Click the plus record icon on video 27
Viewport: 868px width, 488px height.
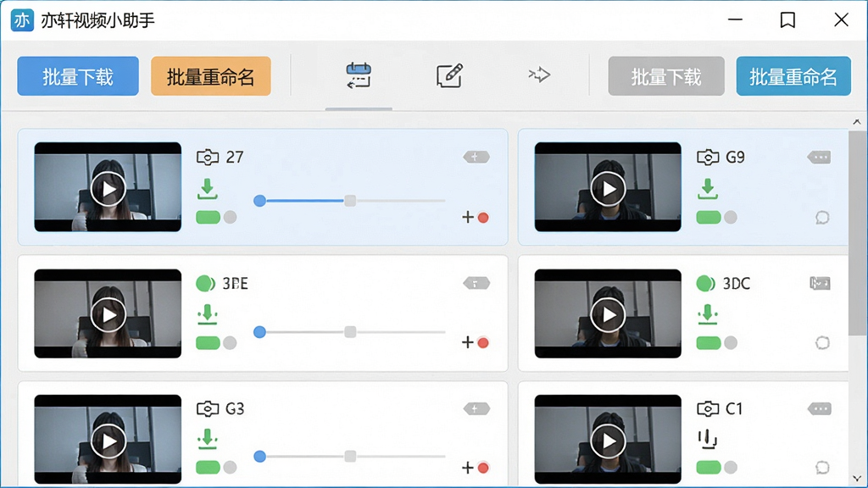pos(476,218)
